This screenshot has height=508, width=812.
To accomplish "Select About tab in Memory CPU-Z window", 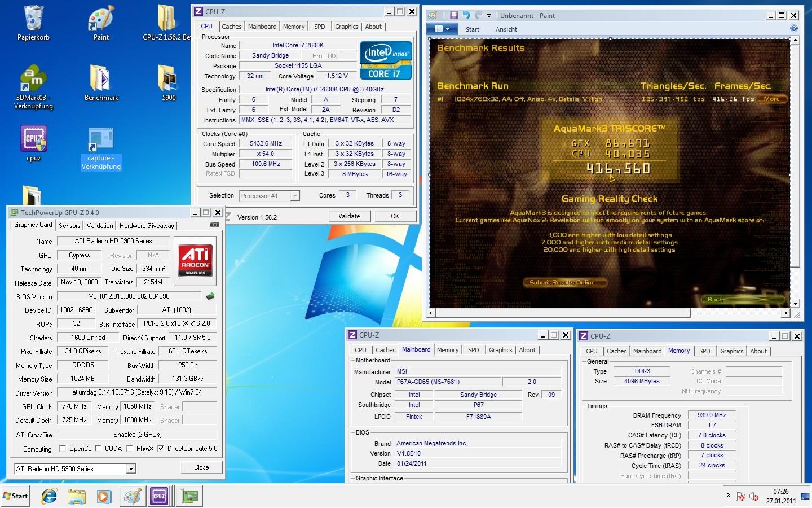I will (758, 351).
